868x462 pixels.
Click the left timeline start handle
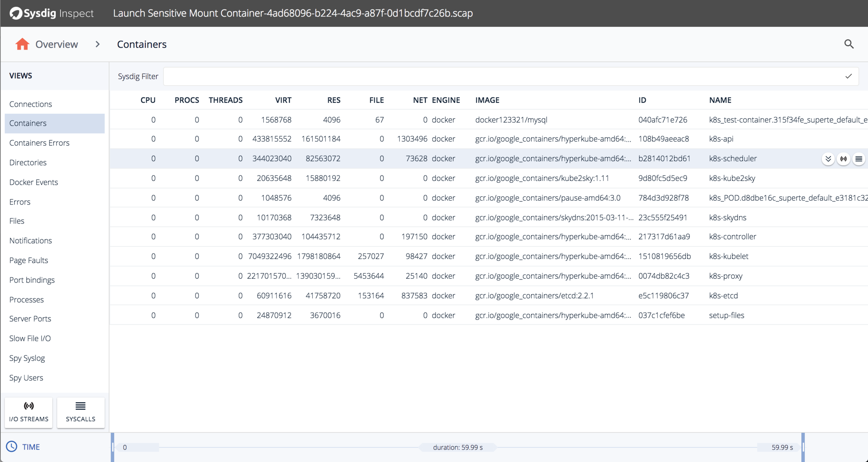[x=113, y=447]
